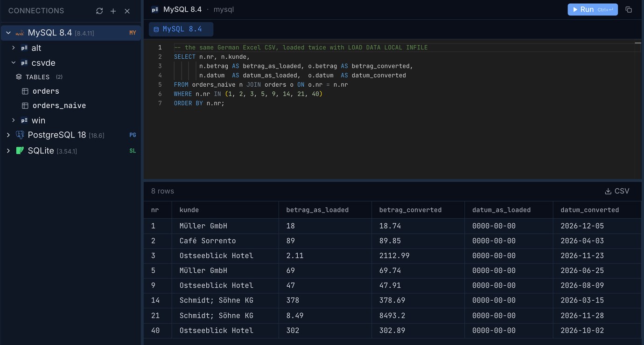
Task: Collapse the csvde schema node
Action: 13,62
